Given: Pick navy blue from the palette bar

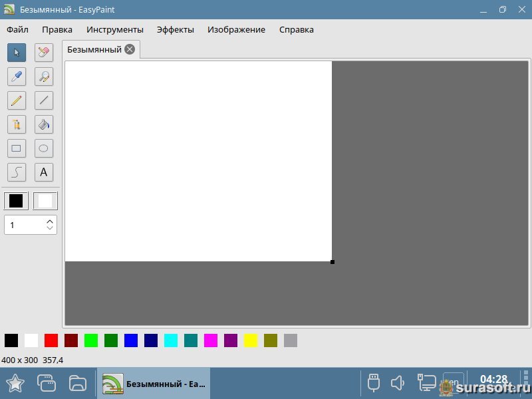Looking at the screenshot, I should coord(151,340).
